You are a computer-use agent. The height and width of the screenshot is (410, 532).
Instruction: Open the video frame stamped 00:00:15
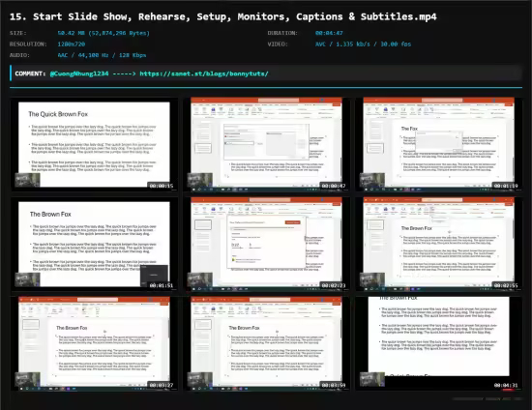[x=94, y=144]
